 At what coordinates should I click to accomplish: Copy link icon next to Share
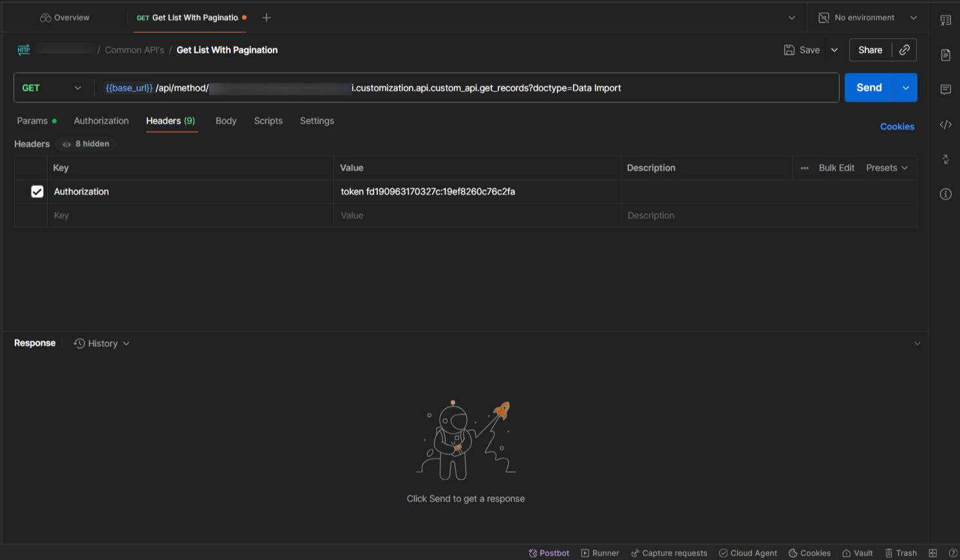(905, 50)
